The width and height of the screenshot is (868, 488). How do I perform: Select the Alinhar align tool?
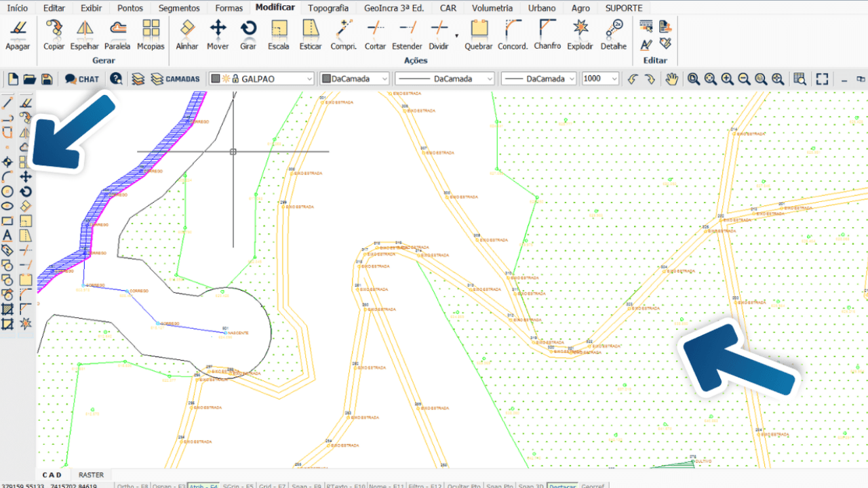(187, 35)
